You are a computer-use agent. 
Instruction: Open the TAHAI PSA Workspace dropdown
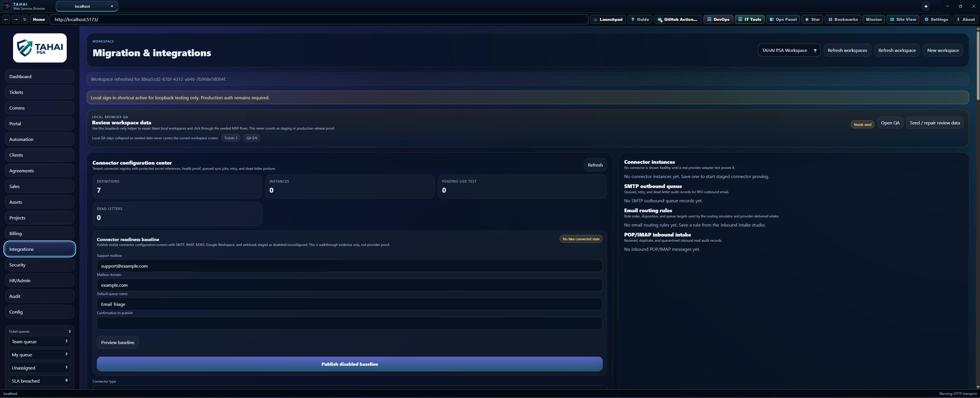pos(789,50)
